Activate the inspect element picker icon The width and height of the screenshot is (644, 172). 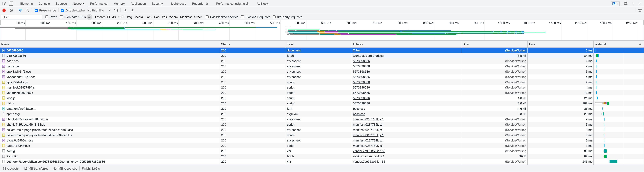click(x=4, y=4)
